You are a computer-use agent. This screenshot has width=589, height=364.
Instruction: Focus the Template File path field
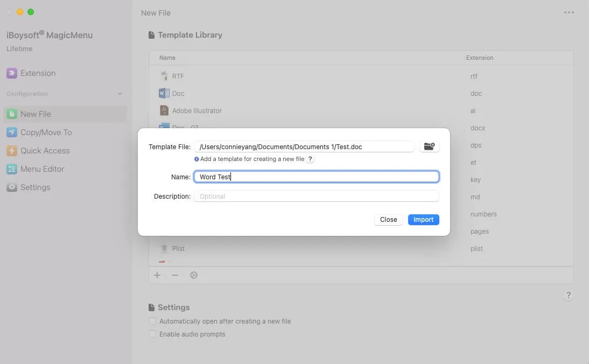tap(304, 147)
